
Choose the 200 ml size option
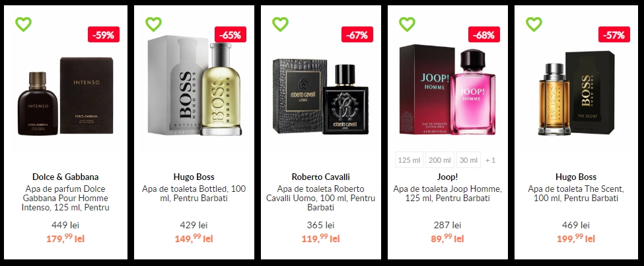coord(440,159)
